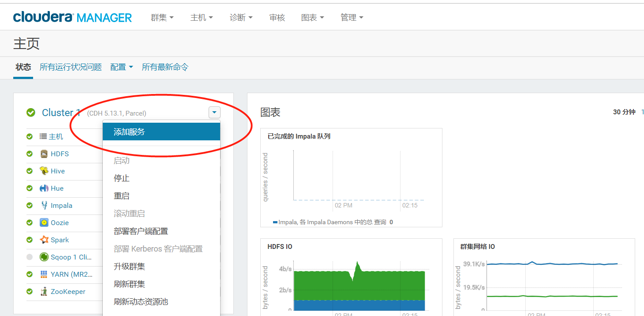
Task: Open the 主机 hosts link in cluster list
Action: [56, 137]
